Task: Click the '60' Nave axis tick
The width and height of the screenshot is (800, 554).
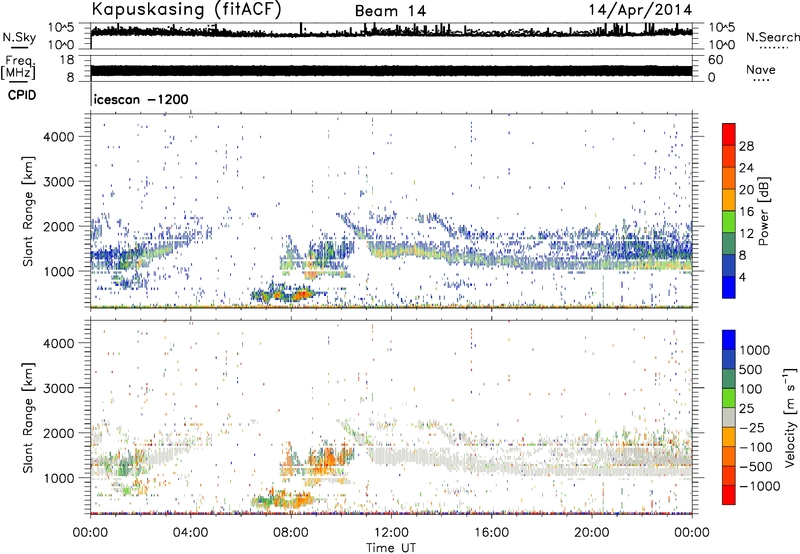Action: click(x=716, y=60)
